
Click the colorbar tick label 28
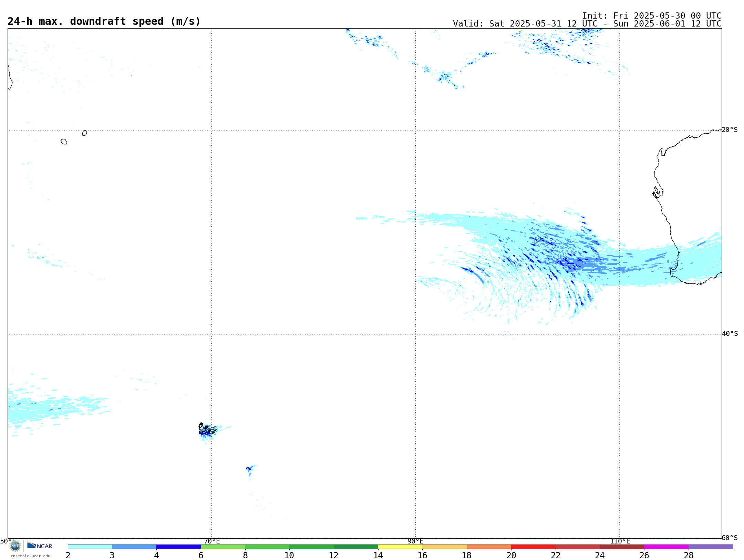[689, 555]
